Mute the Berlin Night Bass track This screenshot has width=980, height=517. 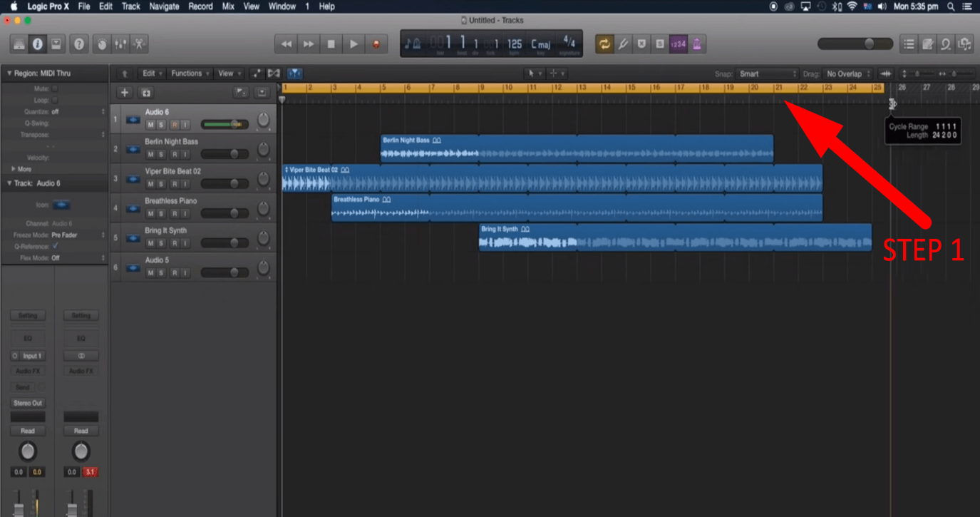click(x=149, y=154)
